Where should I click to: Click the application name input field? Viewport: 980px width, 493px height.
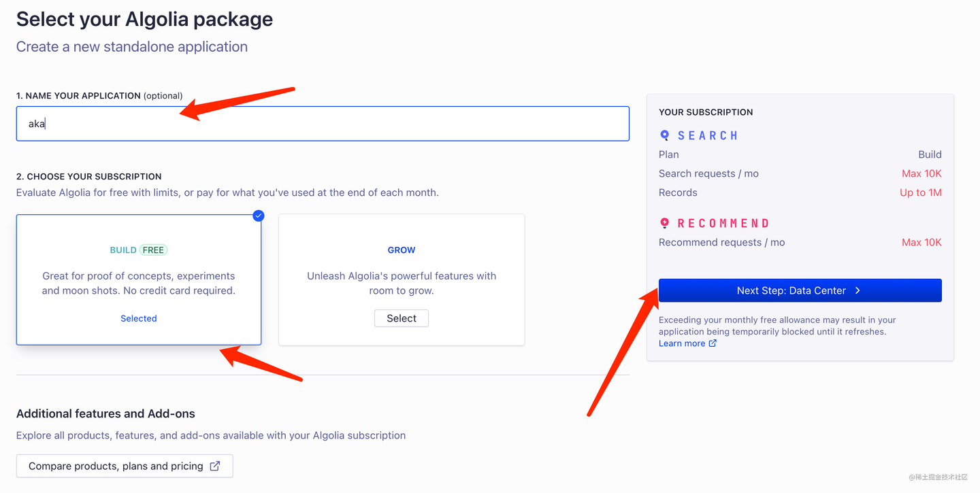[x=322, y=123]
